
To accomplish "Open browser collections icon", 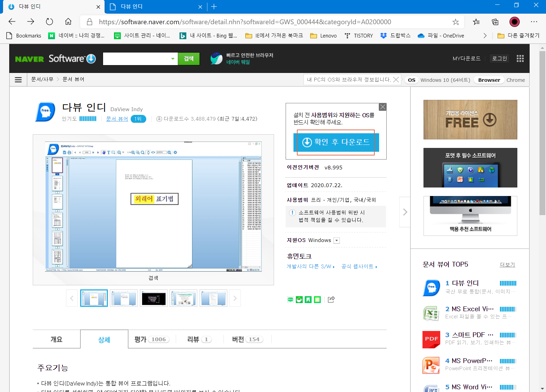I will tap(495, 22).
